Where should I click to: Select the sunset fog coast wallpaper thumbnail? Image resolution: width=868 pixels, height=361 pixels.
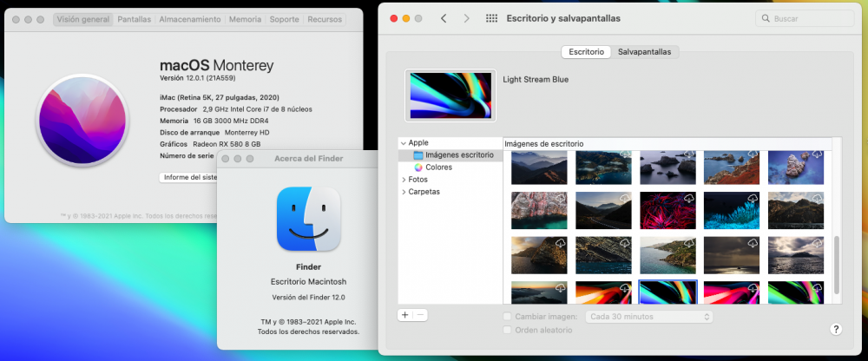click(539, 292)
